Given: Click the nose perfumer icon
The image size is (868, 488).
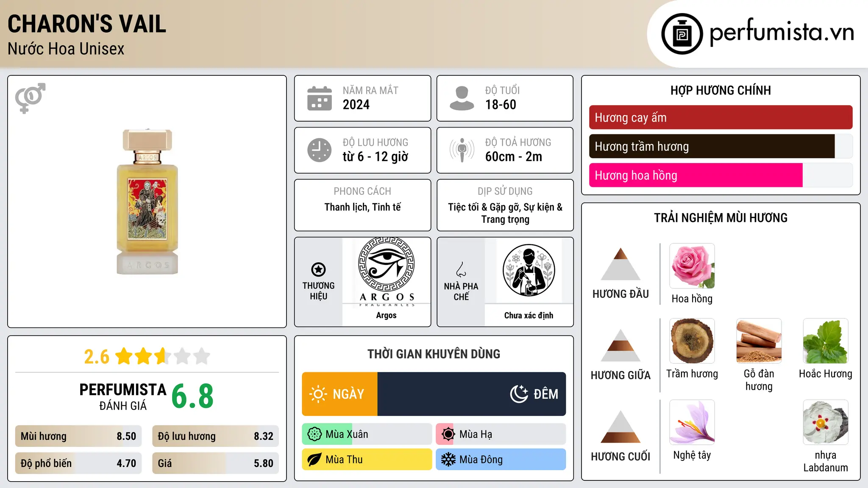Looking at the screenshot, I should pos(461,269).
